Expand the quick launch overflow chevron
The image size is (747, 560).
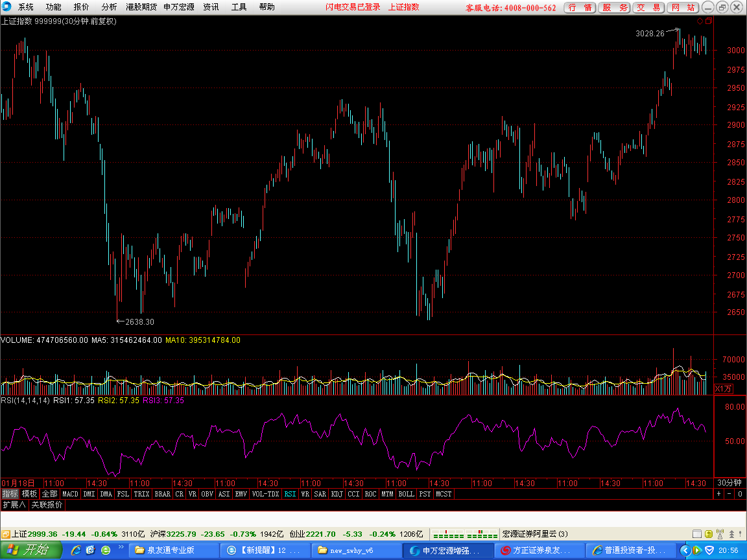point(121,546)
